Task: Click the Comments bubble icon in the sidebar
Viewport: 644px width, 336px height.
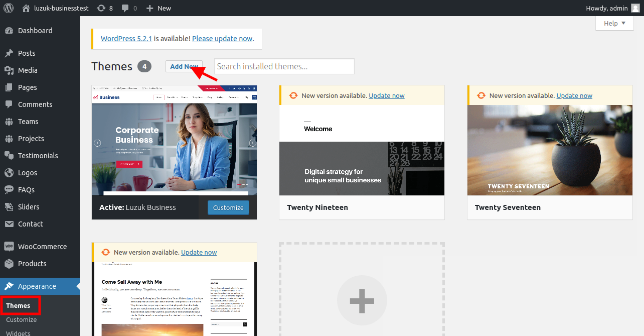Action: [x=9, y=104]
